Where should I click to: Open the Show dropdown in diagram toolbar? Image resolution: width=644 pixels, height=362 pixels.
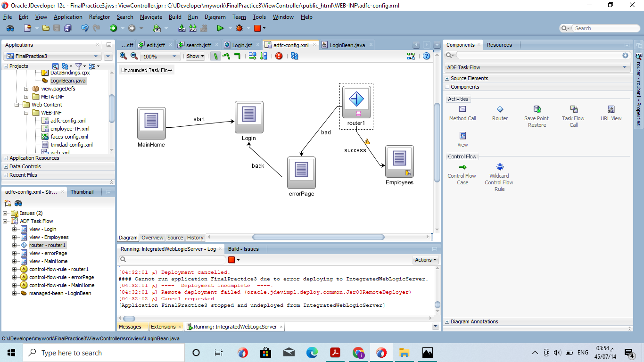195,56
